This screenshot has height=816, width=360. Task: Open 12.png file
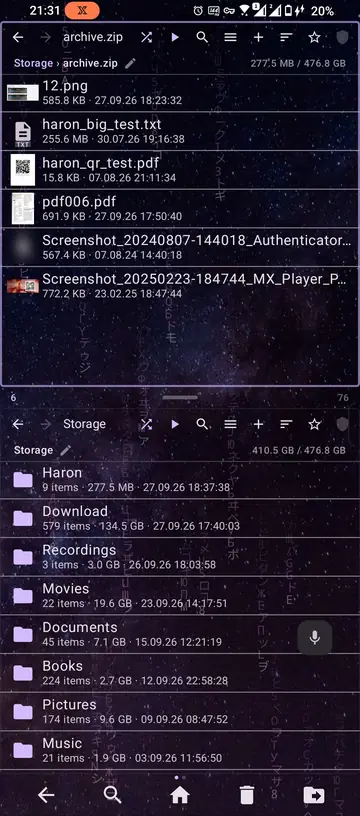point(180,93)
